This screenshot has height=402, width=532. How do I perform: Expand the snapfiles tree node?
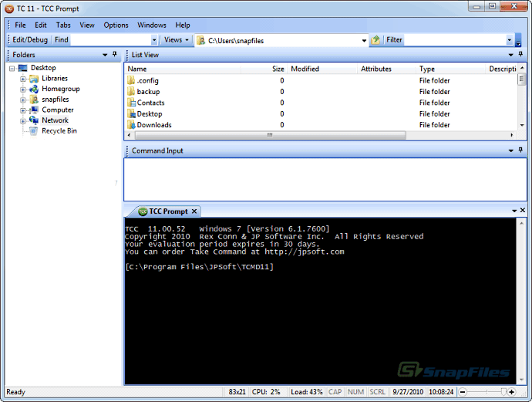click(22, 100)
